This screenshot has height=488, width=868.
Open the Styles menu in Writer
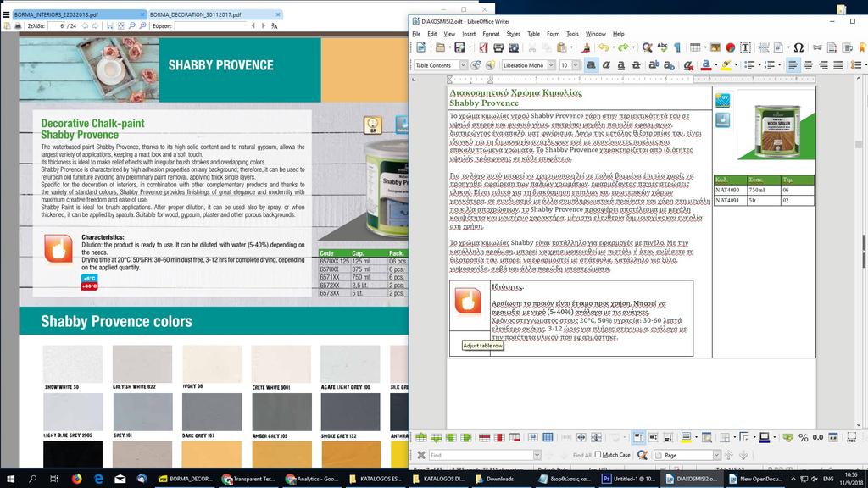pos(513,34)
